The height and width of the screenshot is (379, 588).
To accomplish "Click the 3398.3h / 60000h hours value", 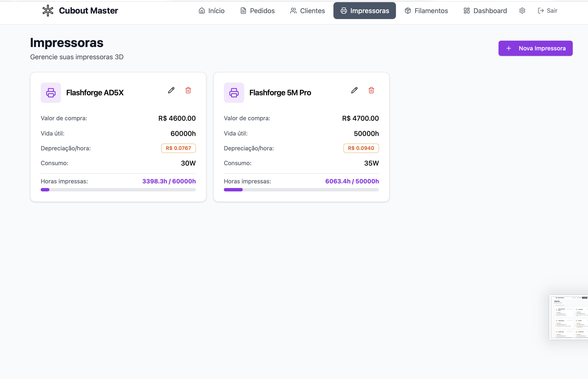I will pyautogui.click(x=169, y=181).
